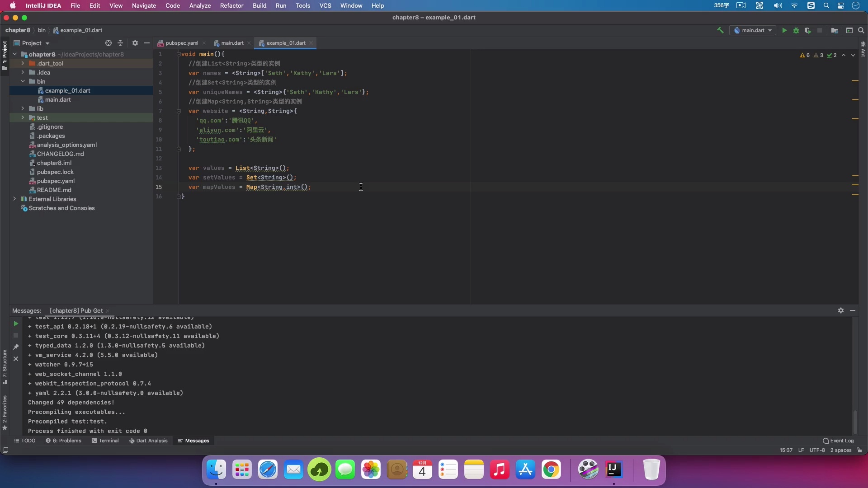
Task: Click the locate target icon in Project panel
Action: click(x=108, y=43)
